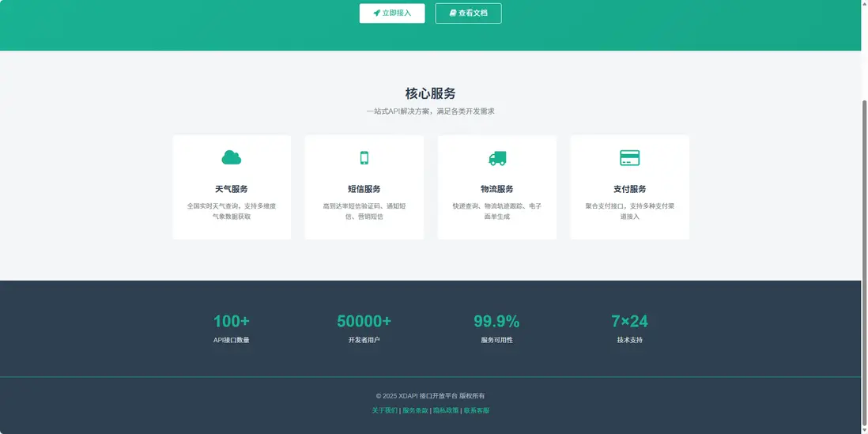Click the 技术支持 label
This screenshot has width=868, height=434.
630,340
